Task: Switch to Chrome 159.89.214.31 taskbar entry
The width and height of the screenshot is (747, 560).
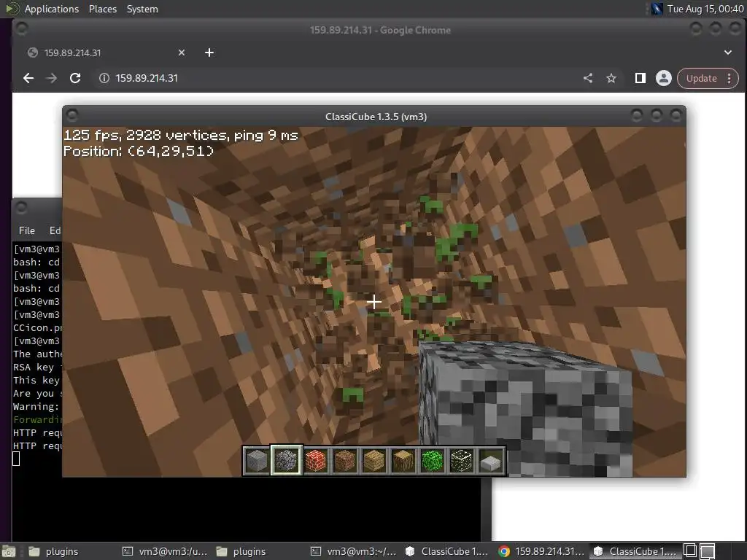Action: [x=541, y=551]
